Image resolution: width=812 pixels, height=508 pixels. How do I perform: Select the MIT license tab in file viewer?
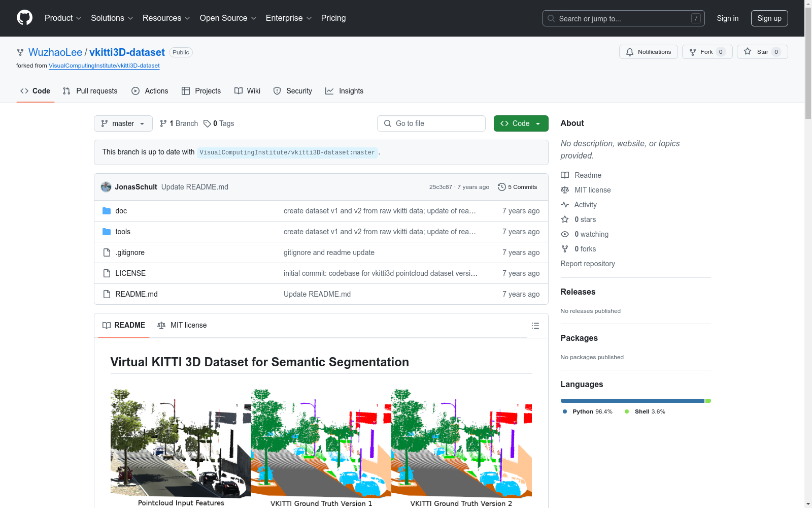click(x=182, y=325)
